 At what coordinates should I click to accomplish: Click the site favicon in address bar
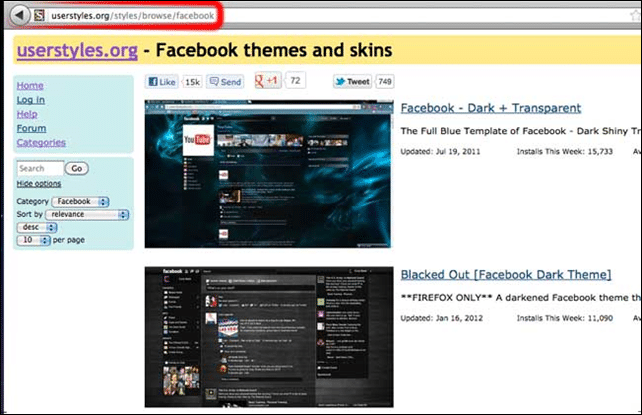[39, 16]
